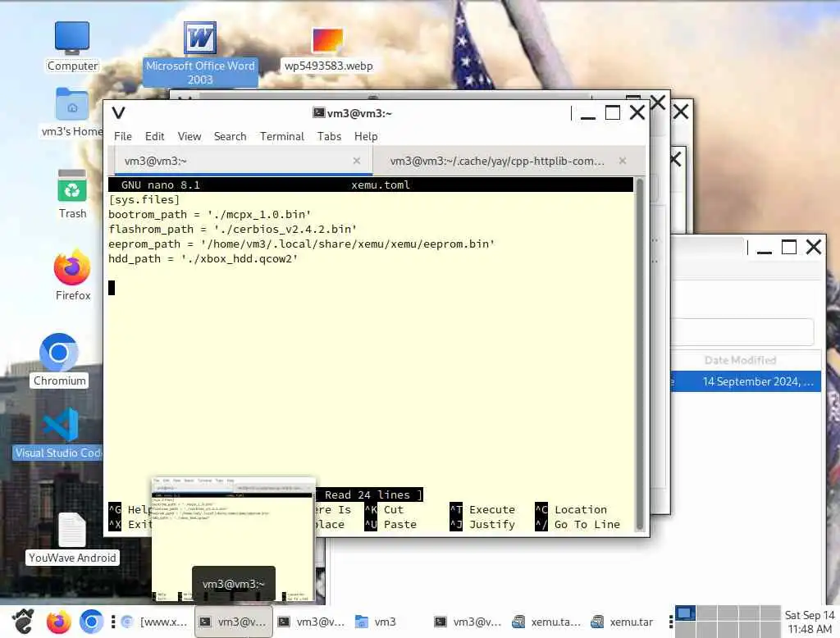840x638 pixels.
Task: Switch to vm3 file manager taskbar item
Action: point(390,622)
